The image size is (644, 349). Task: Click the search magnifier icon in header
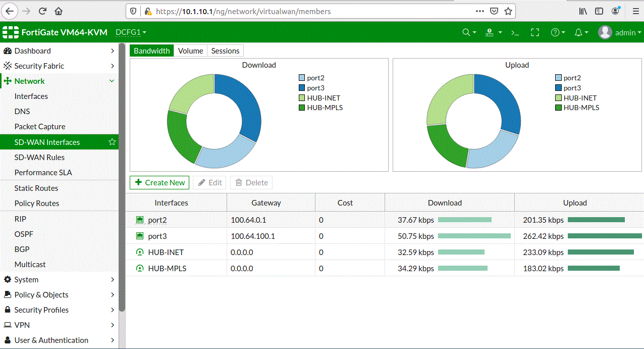pyautogui.click(x=469, y=32)
